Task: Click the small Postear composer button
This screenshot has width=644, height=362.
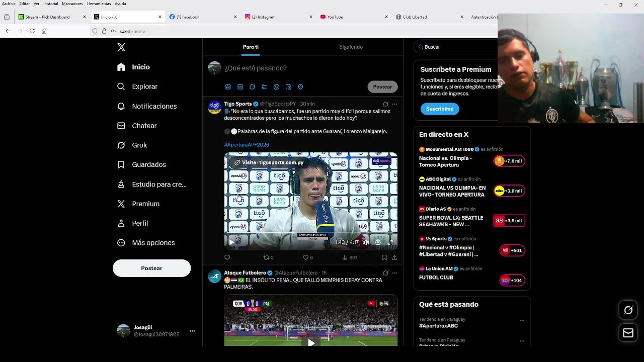Action: pyautogui.click(x=382, y=86)
